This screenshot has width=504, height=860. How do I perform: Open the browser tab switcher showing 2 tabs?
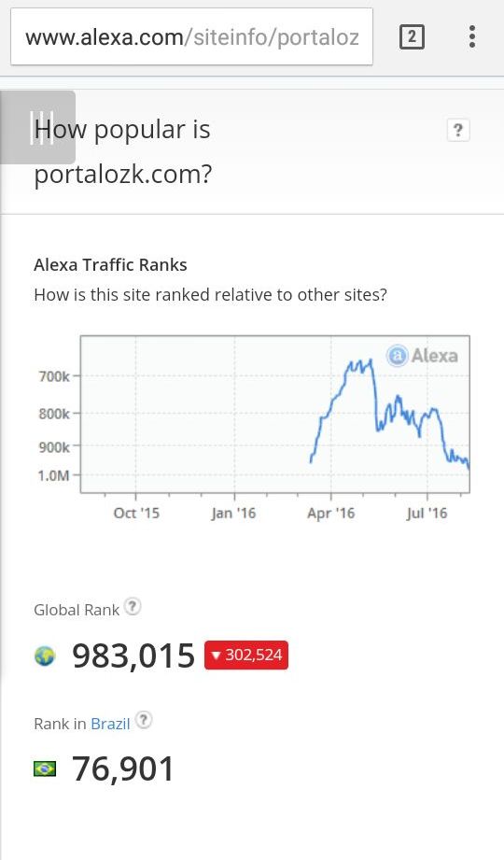pos(412,36)
